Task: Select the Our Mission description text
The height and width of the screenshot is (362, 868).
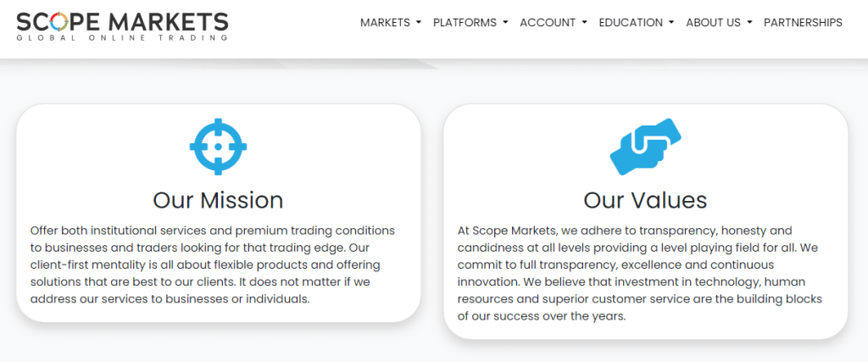Action: coord(213,265)
